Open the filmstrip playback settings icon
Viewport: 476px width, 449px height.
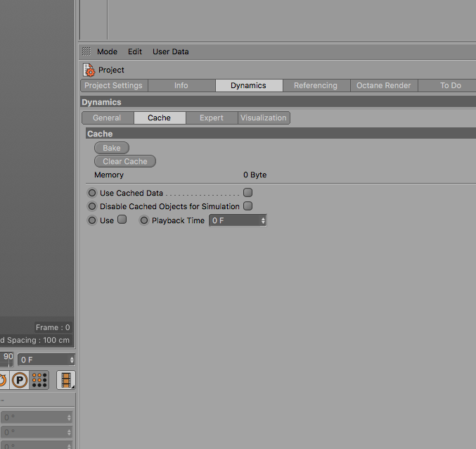(66, 380)
